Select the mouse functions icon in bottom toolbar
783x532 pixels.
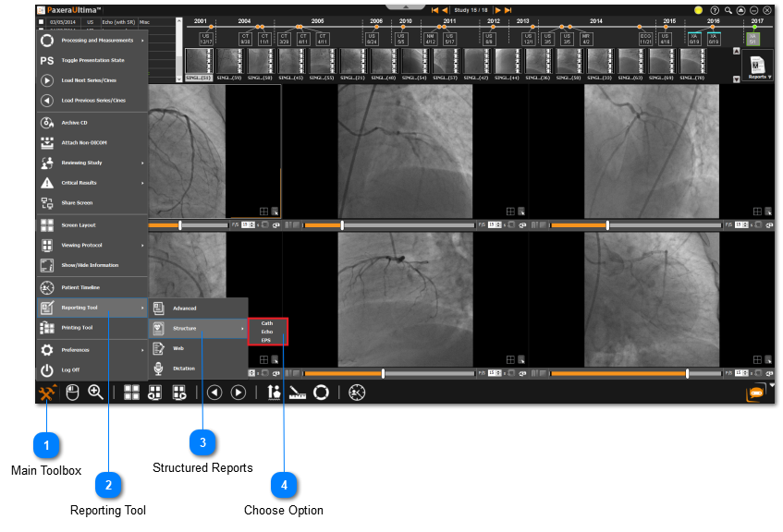pyautogui.click(x=70, y=393)
